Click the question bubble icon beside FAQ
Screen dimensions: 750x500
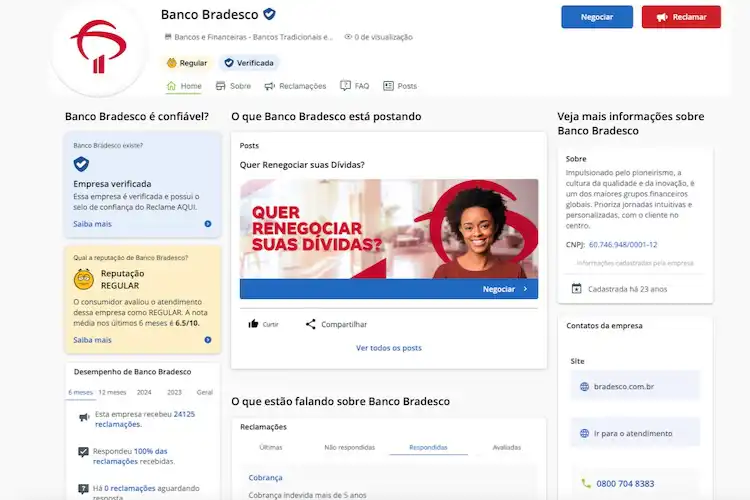[345, 86]
